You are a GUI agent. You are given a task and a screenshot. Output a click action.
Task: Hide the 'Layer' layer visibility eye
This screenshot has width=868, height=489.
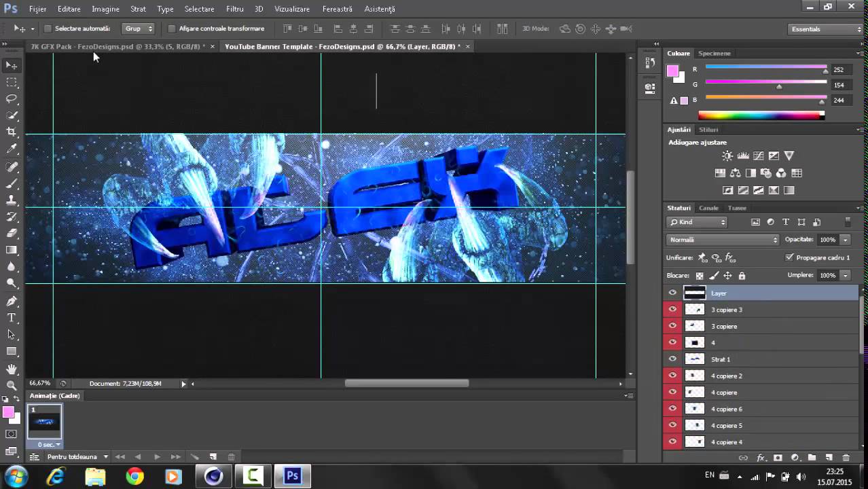pos(672,293)
